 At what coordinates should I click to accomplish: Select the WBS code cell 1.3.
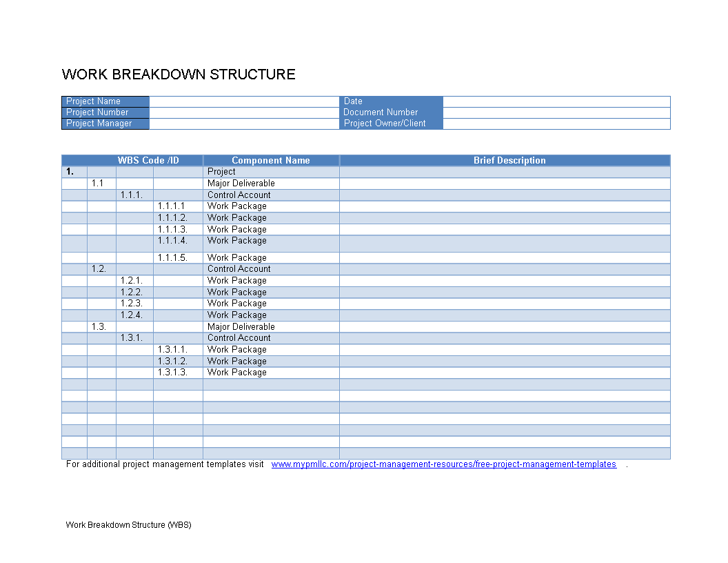point(101,326)
